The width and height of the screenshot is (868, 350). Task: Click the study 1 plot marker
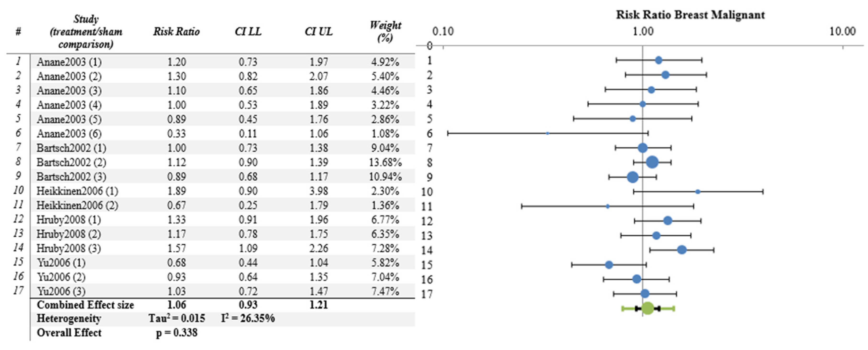pos(659,60)
